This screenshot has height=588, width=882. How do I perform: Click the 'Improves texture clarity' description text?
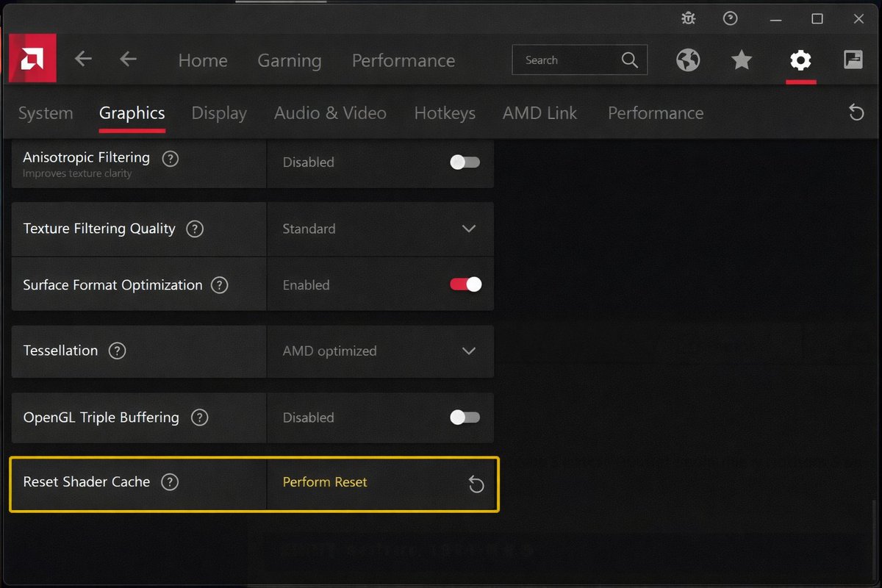click(77, 173)
